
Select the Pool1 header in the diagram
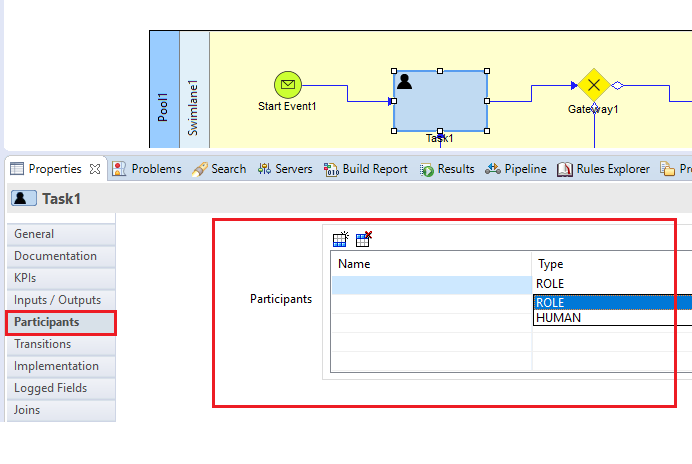point(165,90)
